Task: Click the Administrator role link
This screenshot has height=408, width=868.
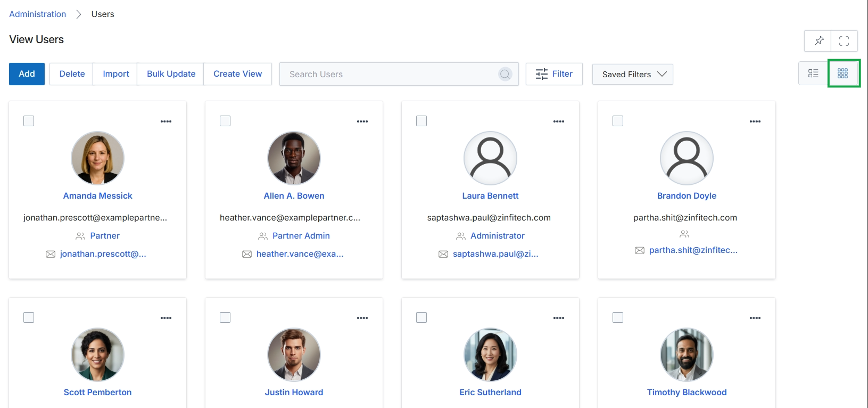Action: [x=498, y=236]
